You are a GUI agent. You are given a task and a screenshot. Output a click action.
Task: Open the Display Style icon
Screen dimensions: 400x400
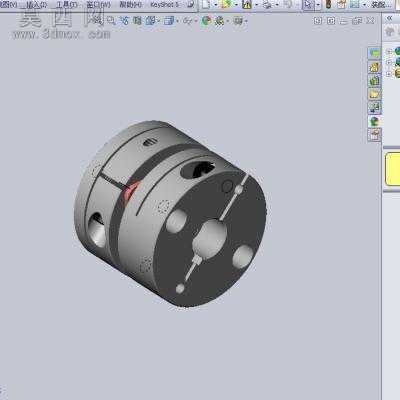tap(169, 21)
